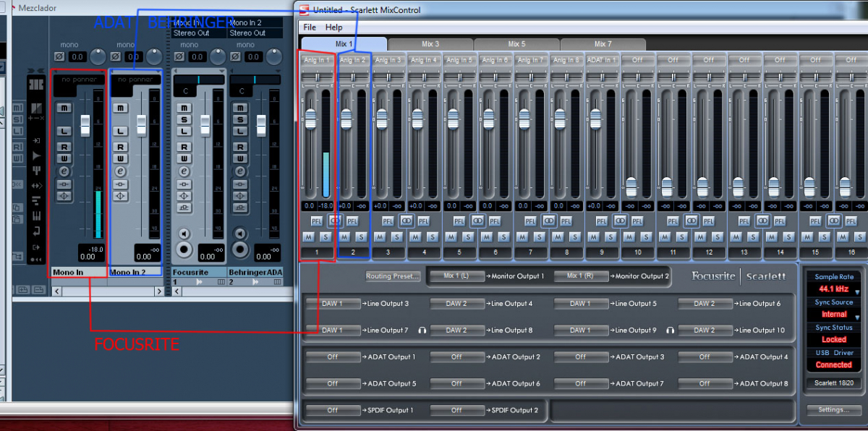Switch to the Mix 5 tab
868x431 pixels.
(517, 44)
